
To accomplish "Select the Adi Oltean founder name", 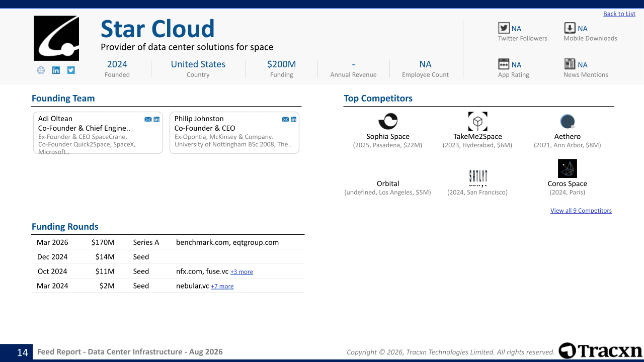I will click(x=55, y=119).
